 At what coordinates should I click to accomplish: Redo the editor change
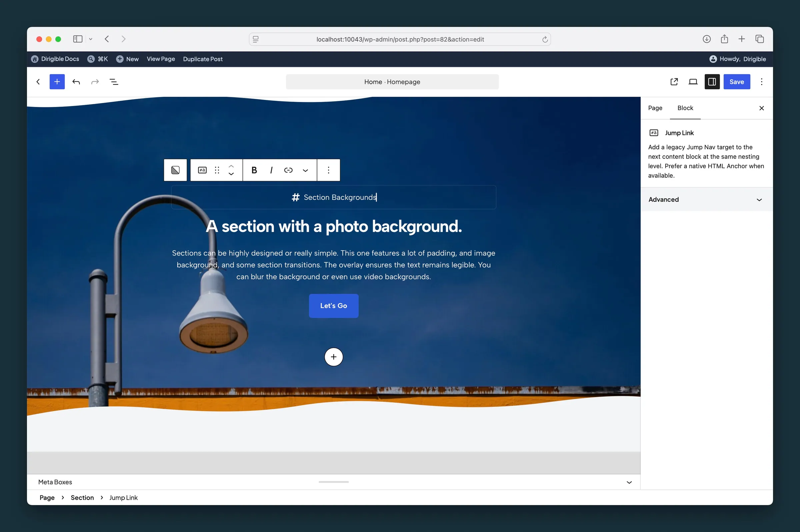(x=95, y=82)
